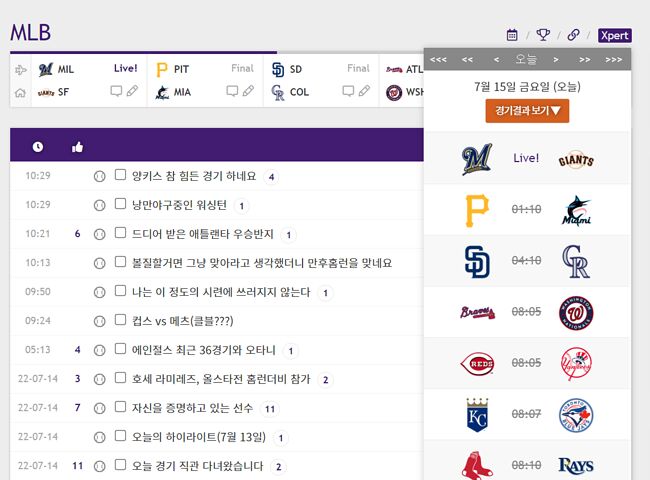Click the Brewers logo in today's games
The height and width of the screenshot is (480, 650).
pos(477,159)
